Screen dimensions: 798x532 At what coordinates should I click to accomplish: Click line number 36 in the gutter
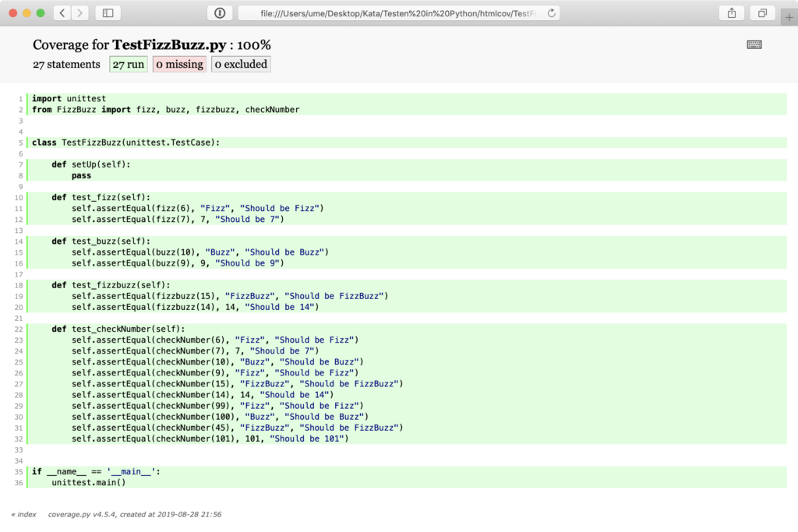click(19, 483)
